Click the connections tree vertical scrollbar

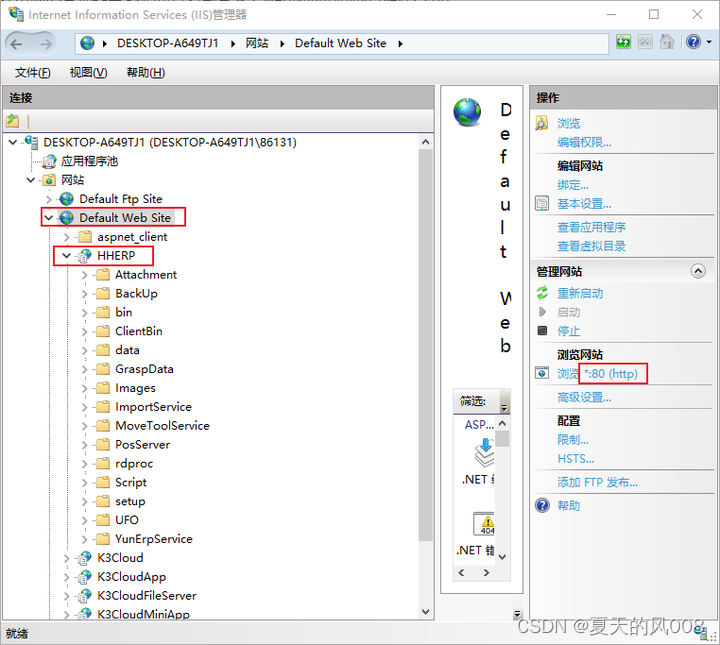pos(425,344)
